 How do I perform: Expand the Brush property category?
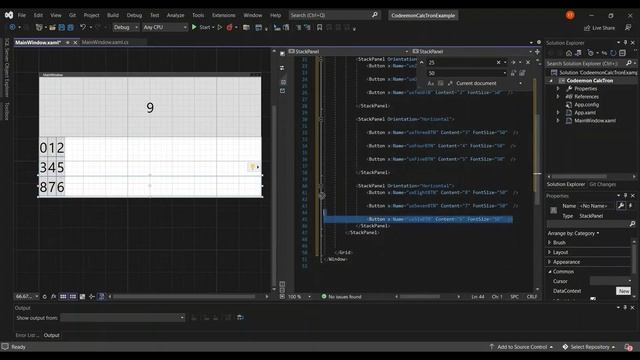click(549, 242)
